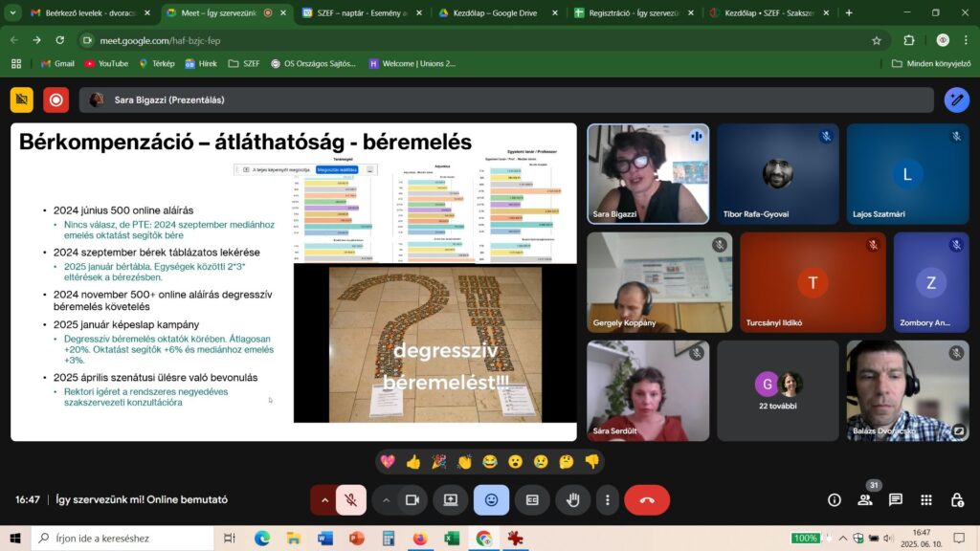This screenshot has width=980, height=551.
Task: Show the participants list
Action: [865, 499]
